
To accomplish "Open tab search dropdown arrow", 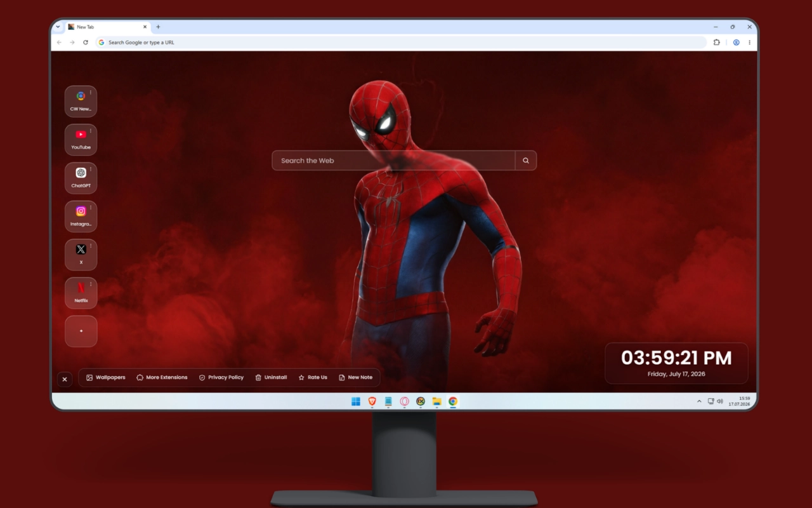I will click(x=58, y=27).
